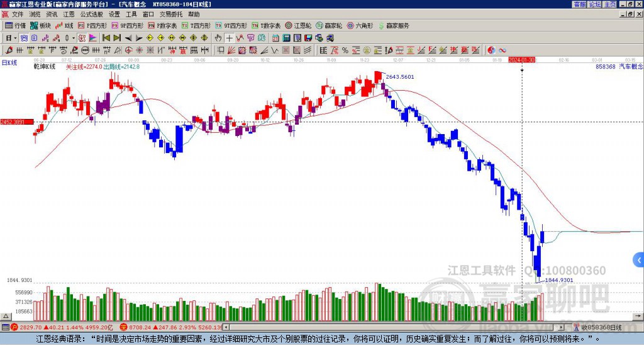Open the 江恩轮 Gann wheel
This screenshot has width=644, height=345.
point(298,25)
